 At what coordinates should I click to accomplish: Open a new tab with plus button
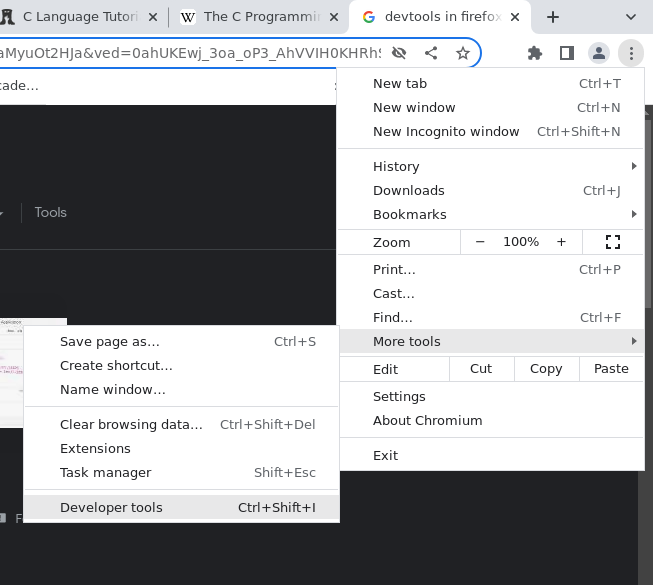(x=553, y=17)
